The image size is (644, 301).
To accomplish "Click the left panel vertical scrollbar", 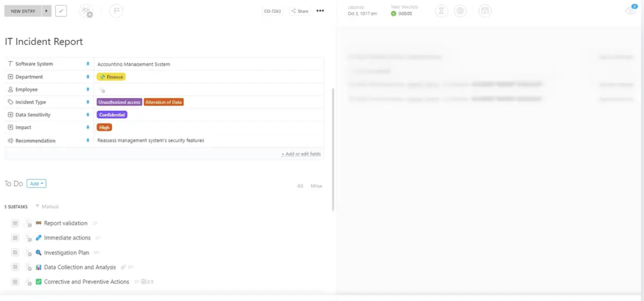I will pos(333,150).
